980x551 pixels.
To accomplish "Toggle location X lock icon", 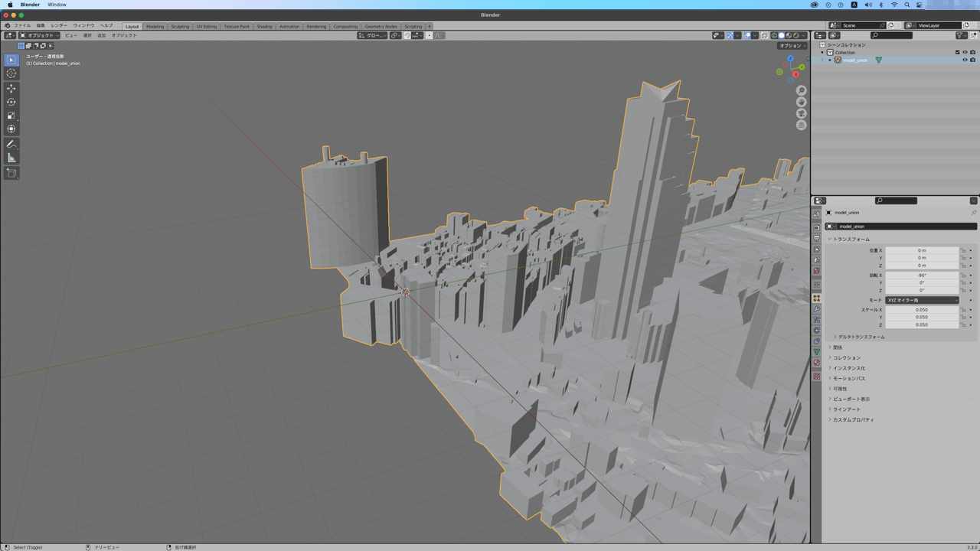I will [x=963, y=250].
